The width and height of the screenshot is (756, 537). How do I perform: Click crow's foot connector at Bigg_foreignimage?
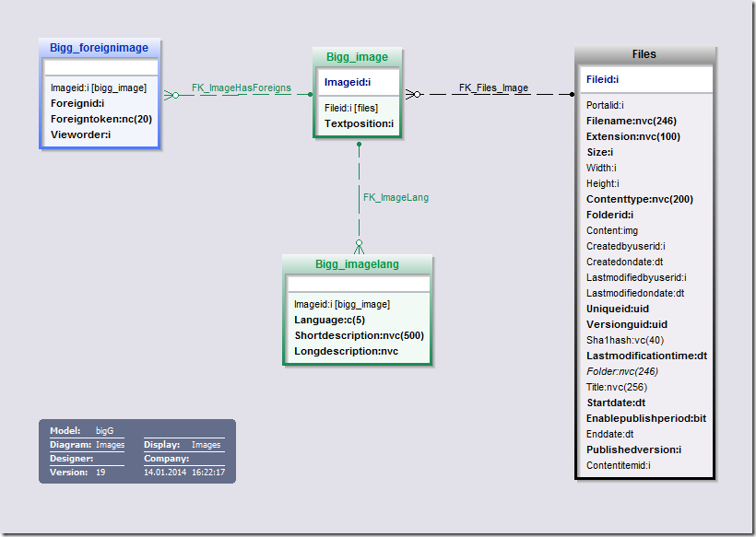[x=171, y=96]
